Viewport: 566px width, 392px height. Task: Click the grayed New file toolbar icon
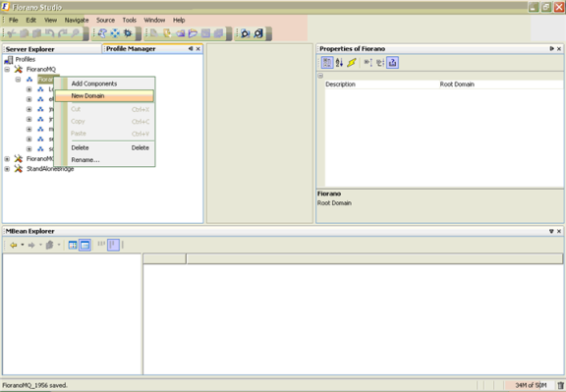pos(154,33)
